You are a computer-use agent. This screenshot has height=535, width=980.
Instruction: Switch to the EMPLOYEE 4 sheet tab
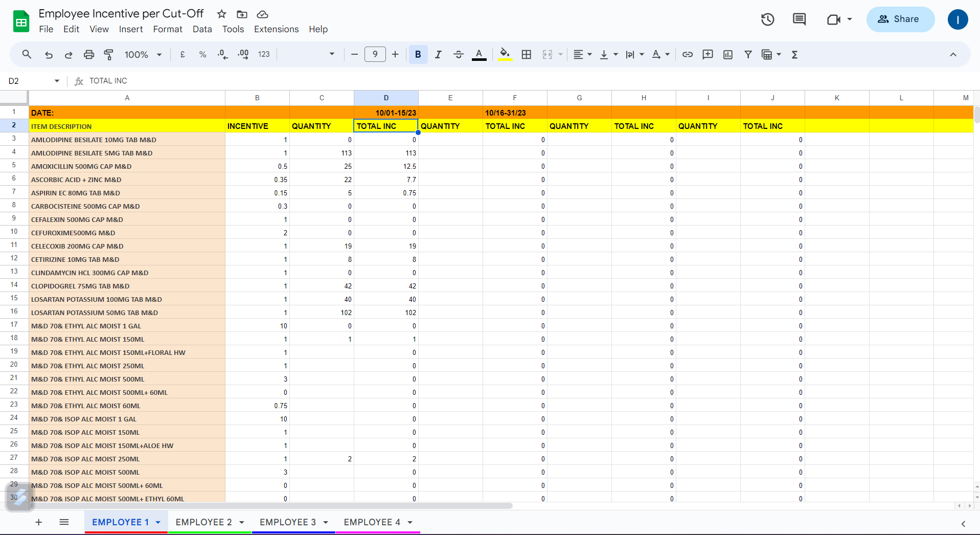(372, 522)
